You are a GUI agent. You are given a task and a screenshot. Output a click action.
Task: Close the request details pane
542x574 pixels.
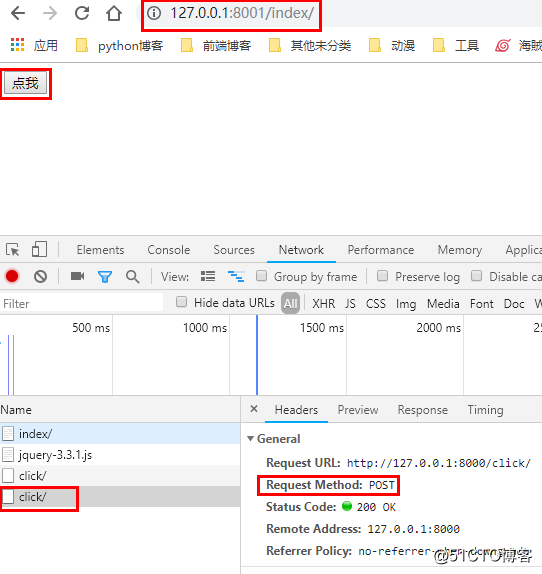254,409
